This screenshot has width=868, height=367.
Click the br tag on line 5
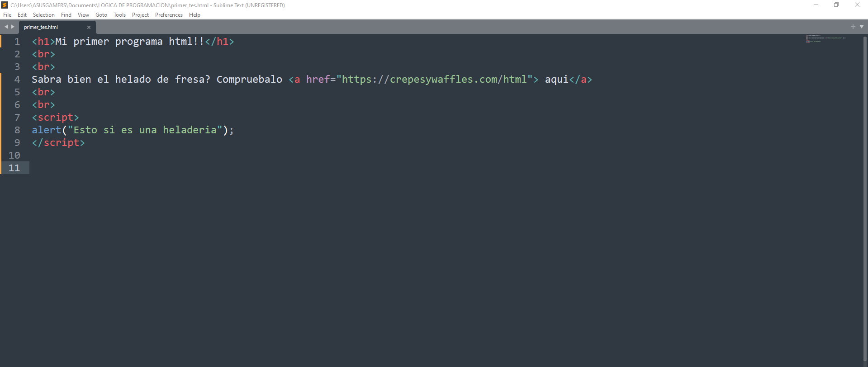(x=43, y=92)
